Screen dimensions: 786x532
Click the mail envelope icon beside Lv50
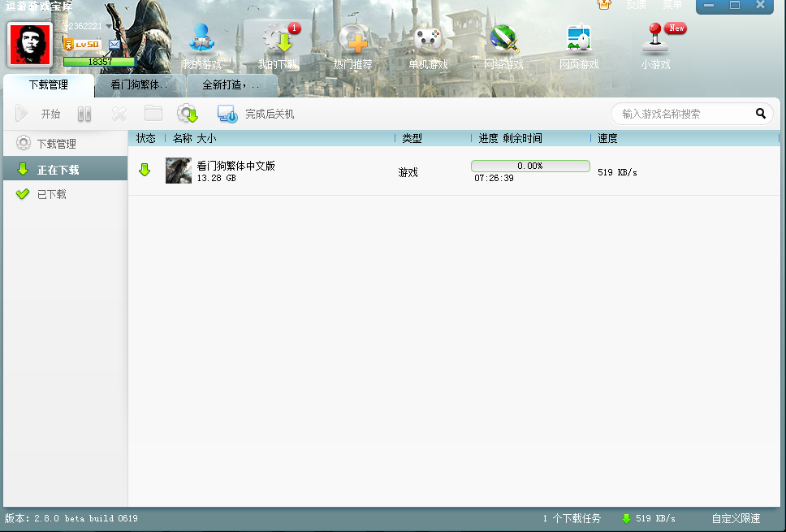pyautogui.click(x=114, y=45)
